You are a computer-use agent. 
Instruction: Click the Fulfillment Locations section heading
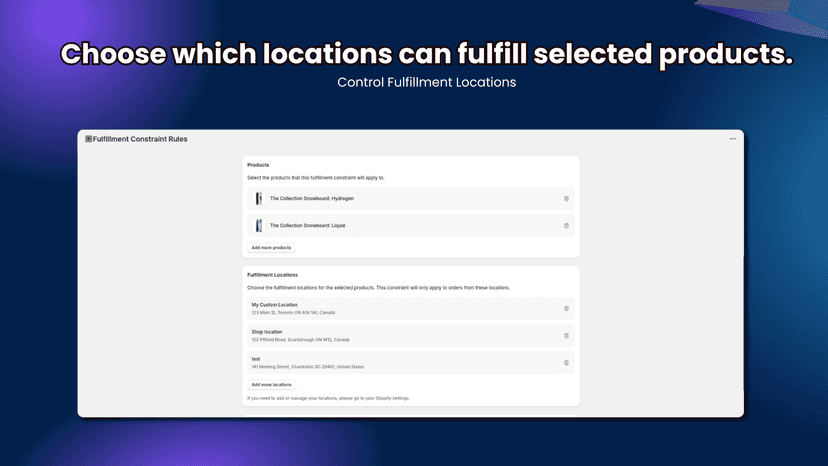point(272,275)
